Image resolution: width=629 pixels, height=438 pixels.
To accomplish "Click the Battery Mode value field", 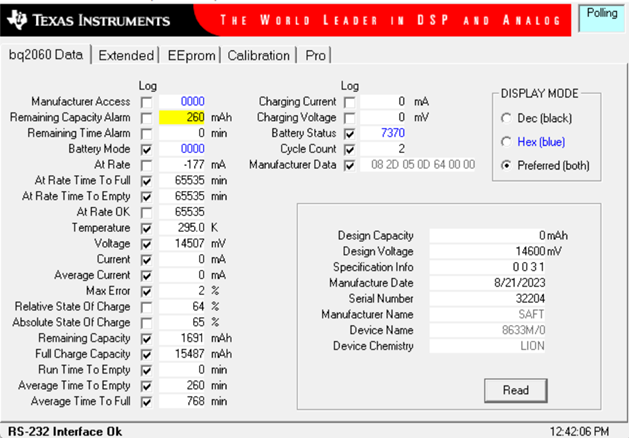I will (x=182, y=149).
